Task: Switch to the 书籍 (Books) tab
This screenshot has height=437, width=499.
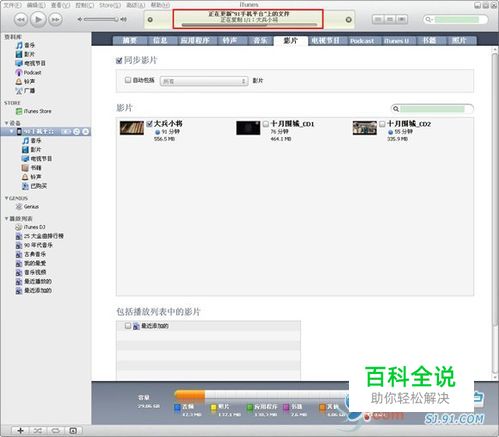Action: [429, 41]
